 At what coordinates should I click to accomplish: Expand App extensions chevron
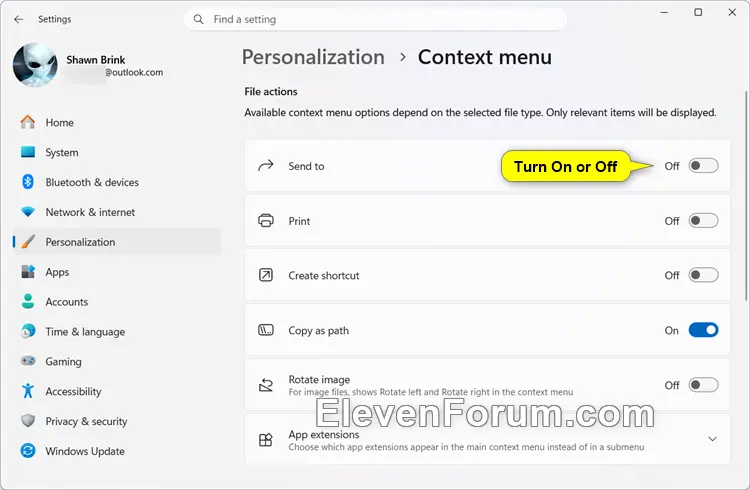coord(712,439)
